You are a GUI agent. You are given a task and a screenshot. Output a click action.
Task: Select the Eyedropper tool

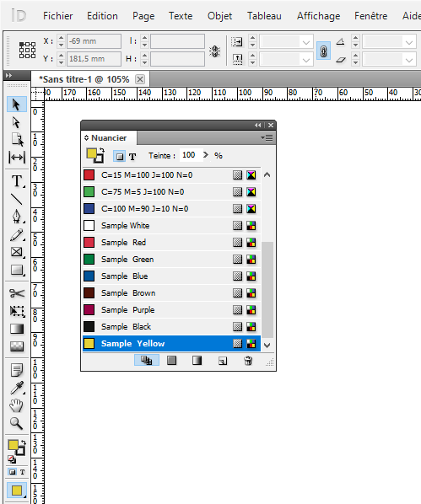point(17,388)
